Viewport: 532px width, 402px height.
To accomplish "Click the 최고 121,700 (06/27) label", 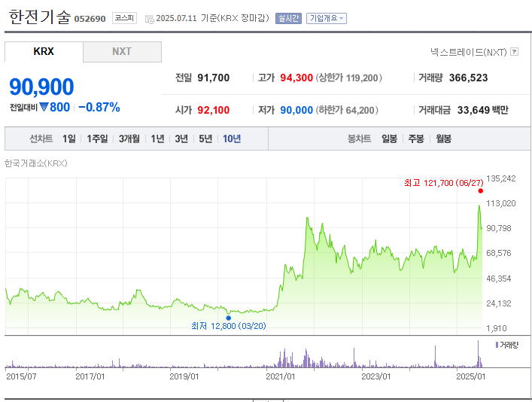I will [x=444, y=183].
